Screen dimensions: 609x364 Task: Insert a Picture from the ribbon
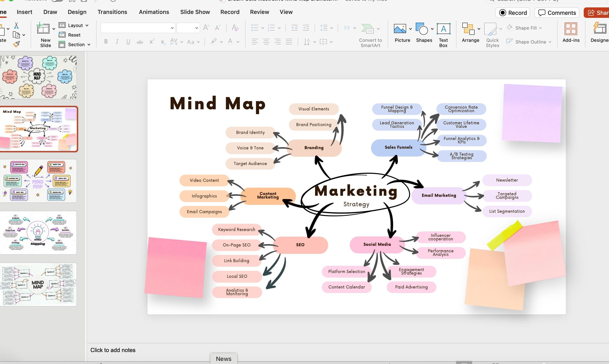400,33
